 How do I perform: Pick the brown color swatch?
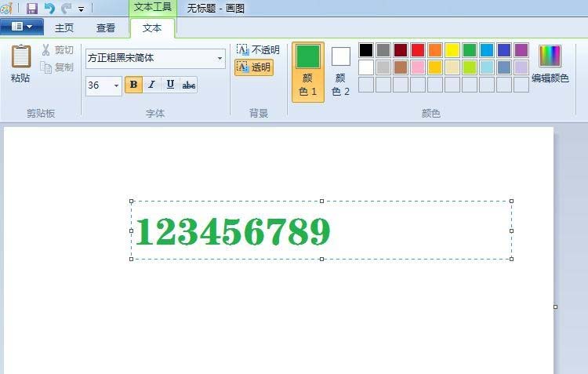coord(401,67)
